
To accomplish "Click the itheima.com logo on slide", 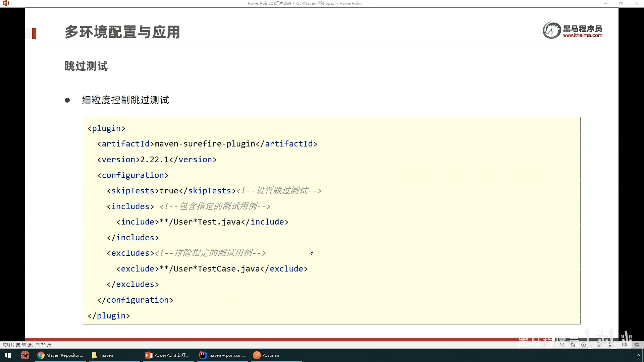I will (x=573, y=31).
